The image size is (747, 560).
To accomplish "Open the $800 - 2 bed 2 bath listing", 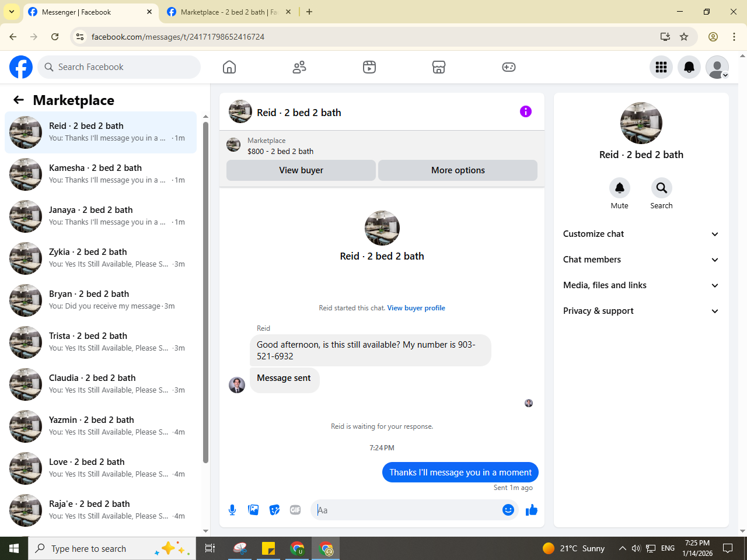I will pos(280,151).
